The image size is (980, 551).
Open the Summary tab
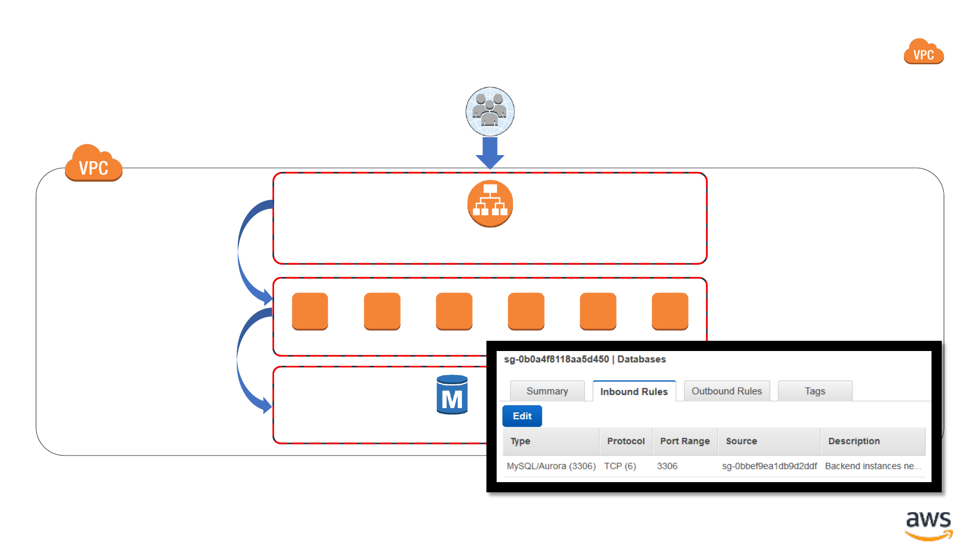click(547, 391)
